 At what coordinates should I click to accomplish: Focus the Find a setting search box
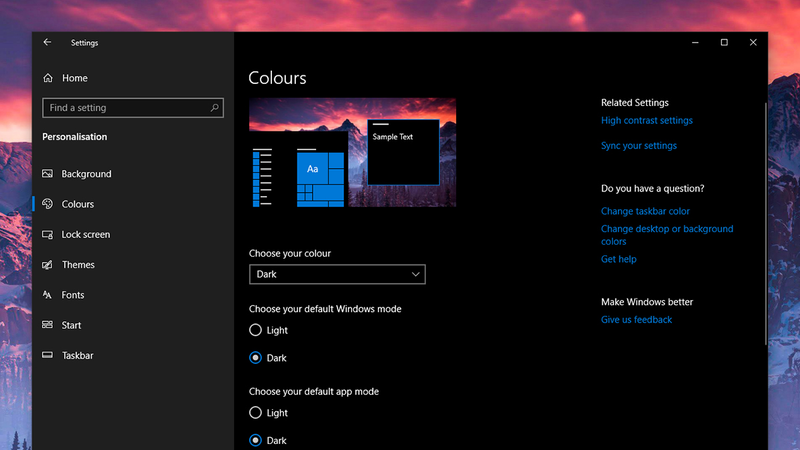point(133,108)
